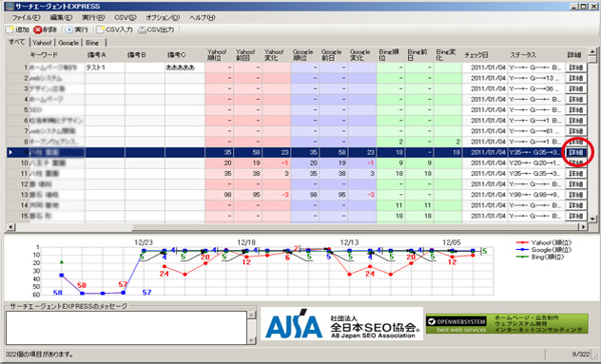Switch to the Bing tab

pos(92,43)
